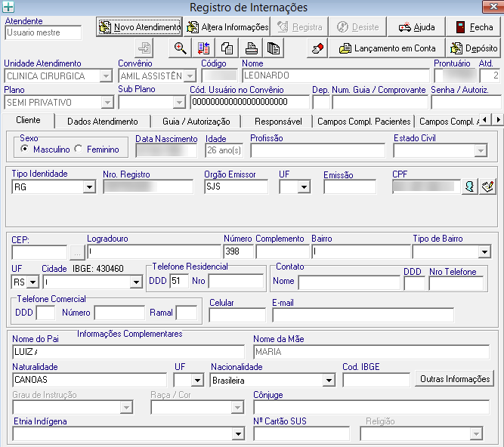This screenshot has height=447, width=504.
Task: Click the checkmark validate icon beside CPF
Action: point(487,187)
